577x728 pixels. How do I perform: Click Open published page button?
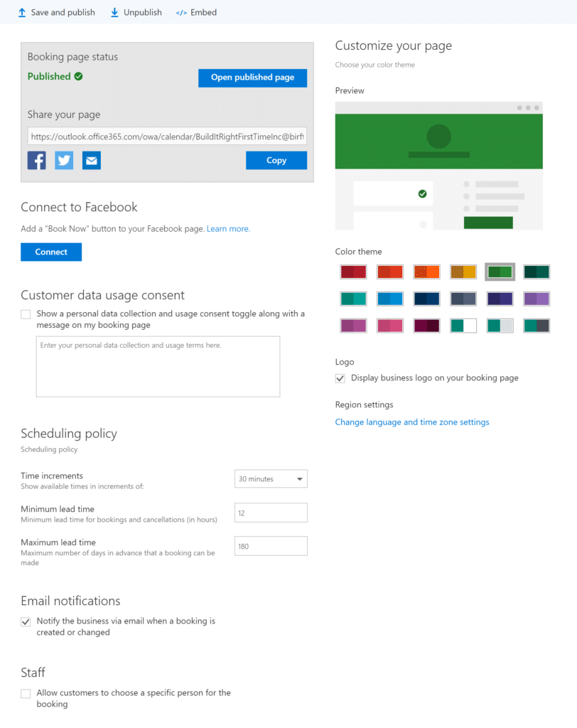(252, 77)
